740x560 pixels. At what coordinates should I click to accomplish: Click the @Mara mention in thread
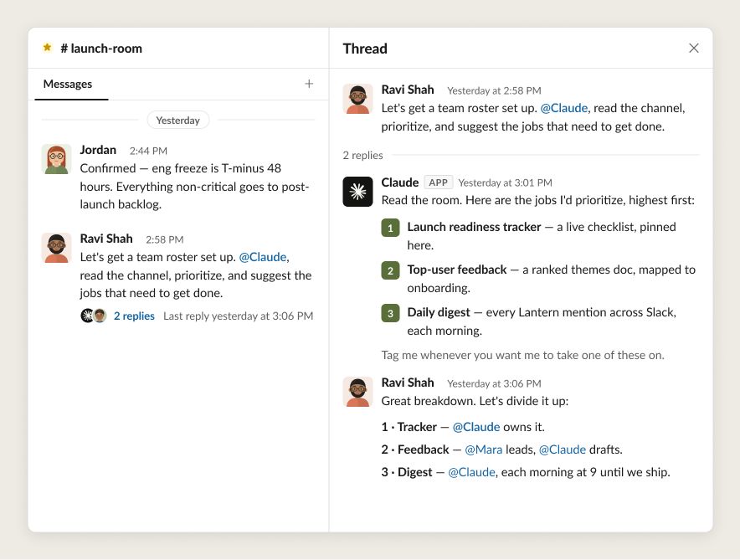[483, 450]
